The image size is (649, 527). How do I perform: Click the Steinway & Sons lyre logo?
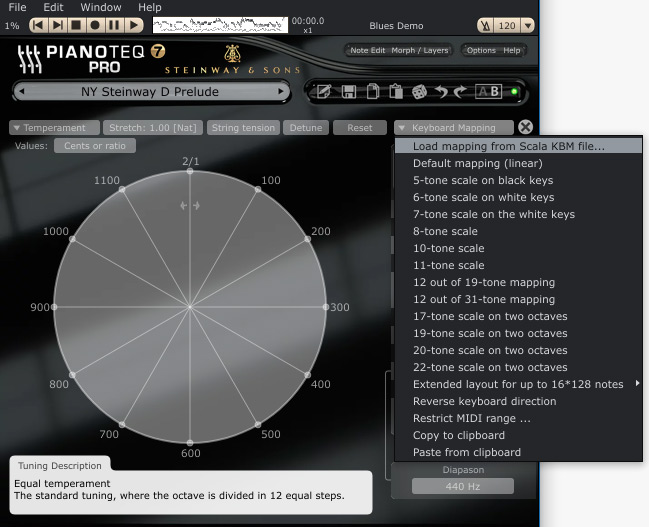point(233,53)
